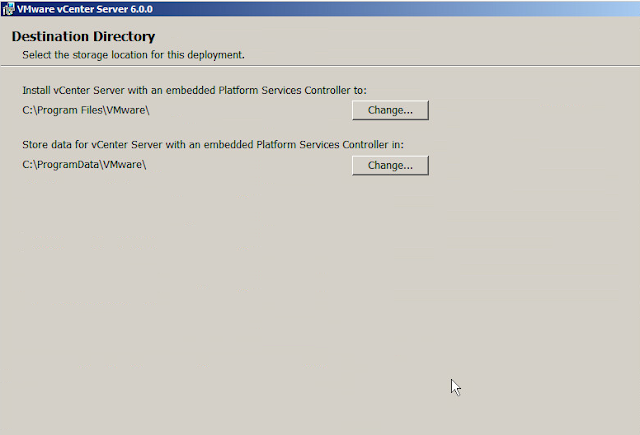Select the C:\ProgramData\VMware\ path text
This screenshot has width=640, height=435.
84,164
